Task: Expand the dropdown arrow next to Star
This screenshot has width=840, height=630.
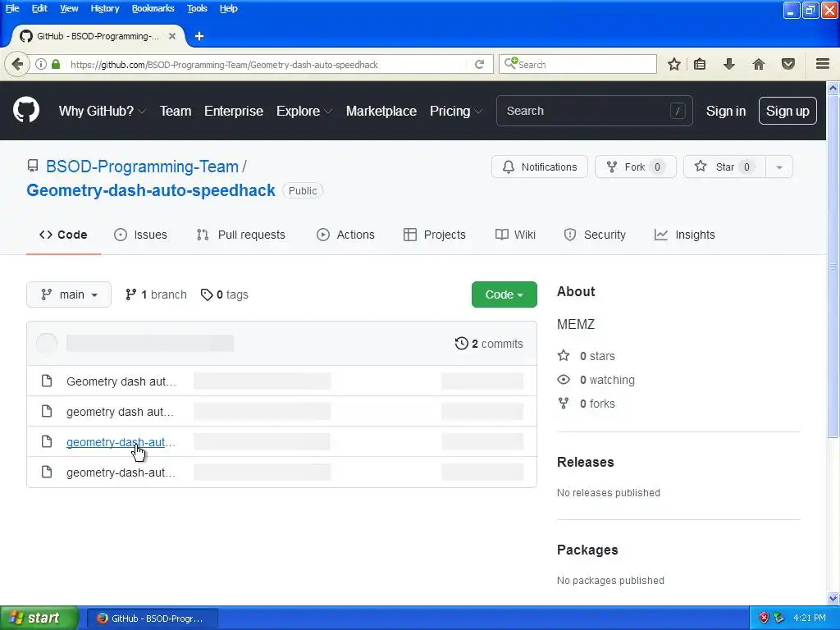Action: tap(779, 167)
